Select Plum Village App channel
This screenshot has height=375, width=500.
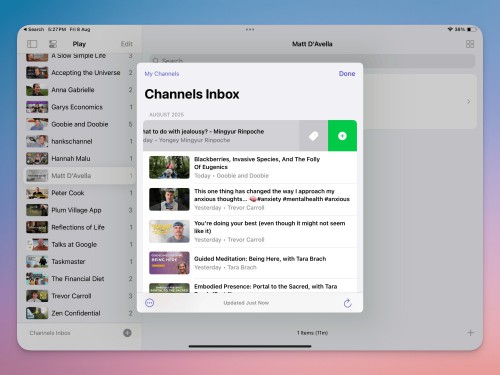[x=79, y=210]
